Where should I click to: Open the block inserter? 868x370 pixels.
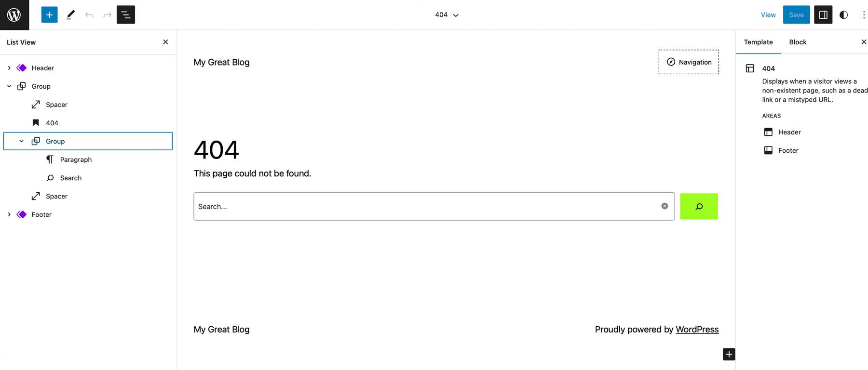tap(49, 14)
